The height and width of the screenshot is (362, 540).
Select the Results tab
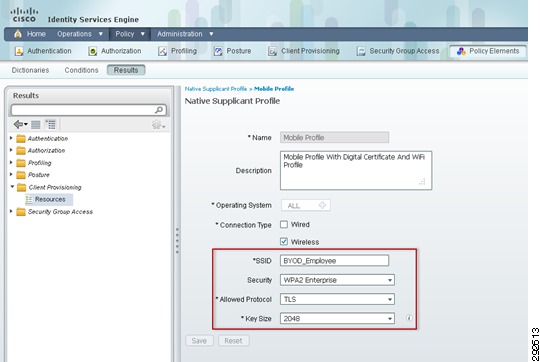[x=126, y=70]
